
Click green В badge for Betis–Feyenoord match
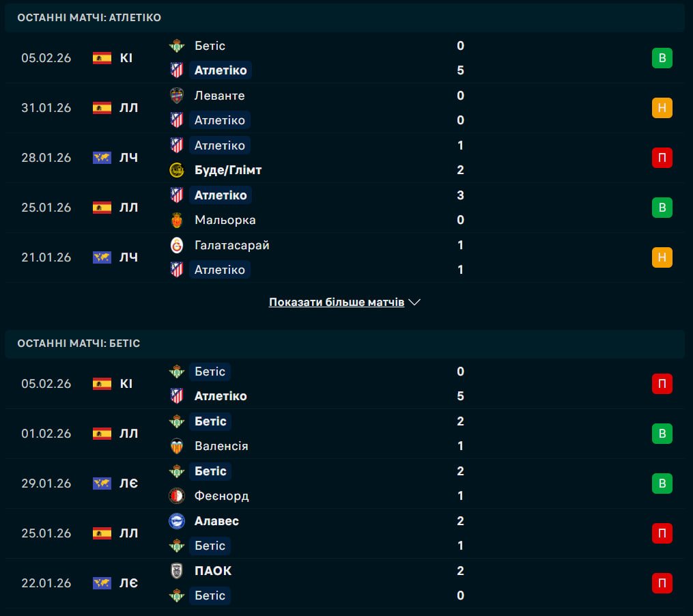[x=662, y=484]
